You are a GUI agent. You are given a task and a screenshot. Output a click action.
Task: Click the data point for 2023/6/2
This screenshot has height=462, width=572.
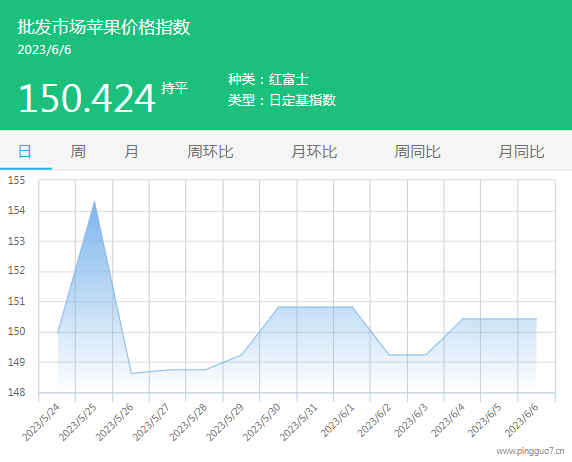(x=389, y=355)
